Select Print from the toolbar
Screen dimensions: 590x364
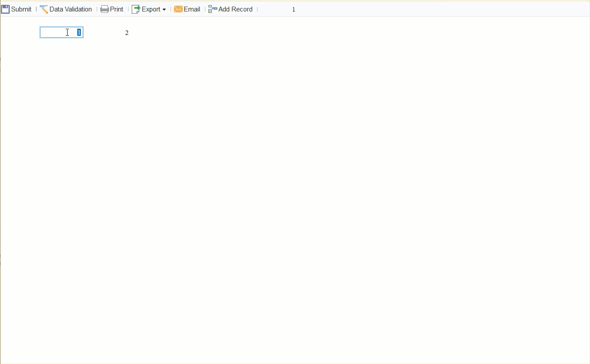(x=116, y=9)
